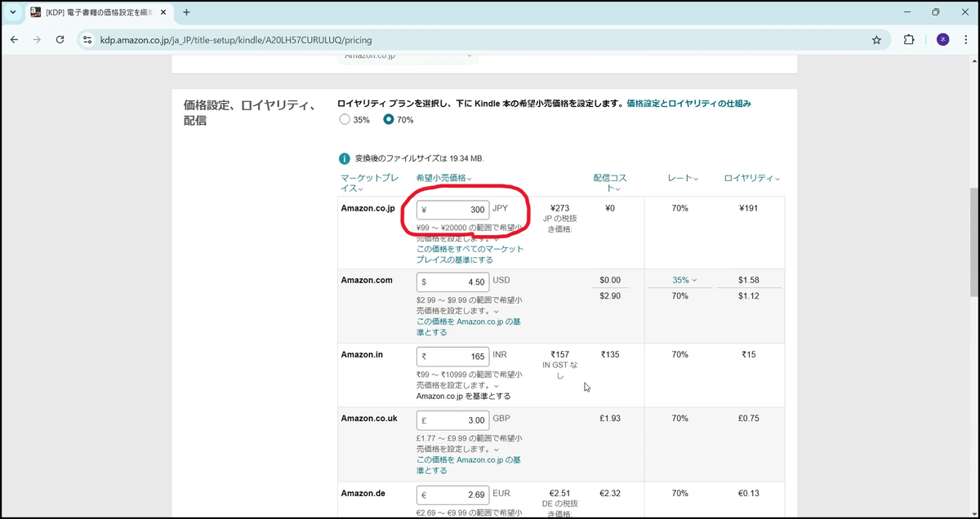This screenshot has width=980, height=519.
Task: Click the Amazon.com USD price input field
Action: click(453, 282)
